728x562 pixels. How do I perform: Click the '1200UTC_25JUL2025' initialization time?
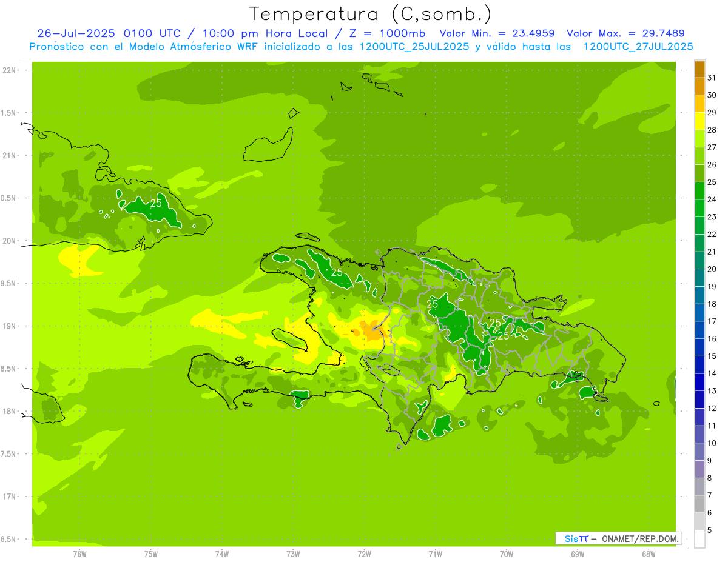[414, 47]
